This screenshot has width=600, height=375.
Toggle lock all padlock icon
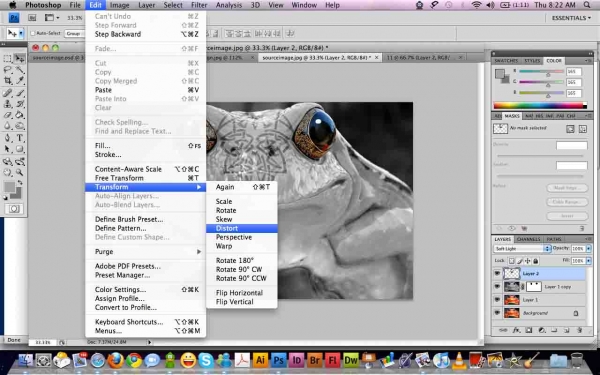click(536, 261)
